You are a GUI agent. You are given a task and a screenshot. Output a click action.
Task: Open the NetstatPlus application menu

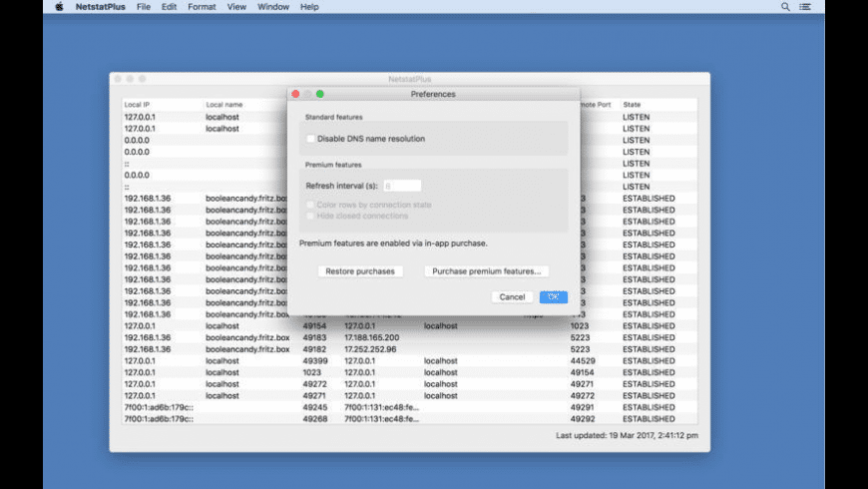(x=100, y=7)
